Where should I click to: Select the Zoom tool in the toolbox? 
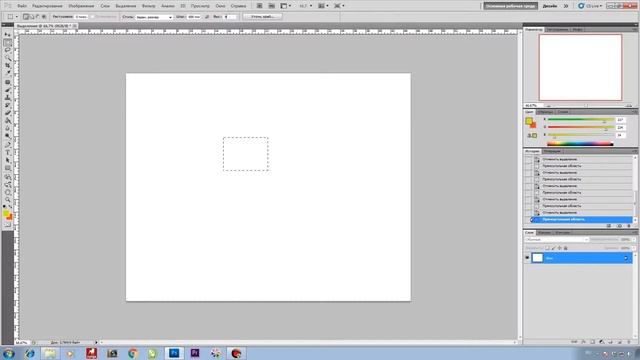(x=8, y=199)
